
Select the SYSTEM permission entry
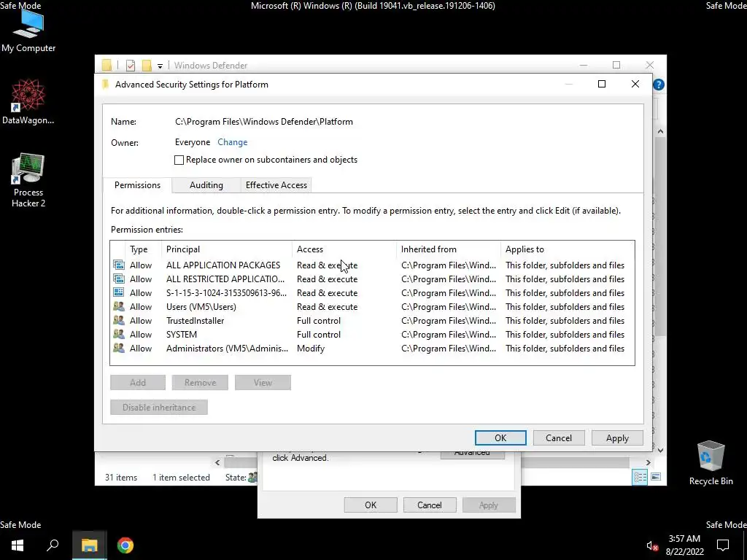373,334
